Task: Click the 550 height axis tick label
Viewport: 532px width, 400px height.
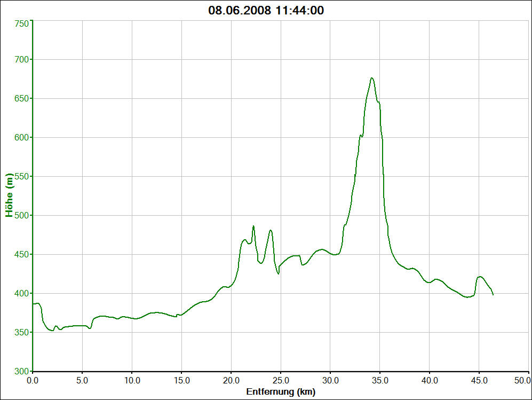Action: coord(21,176)
